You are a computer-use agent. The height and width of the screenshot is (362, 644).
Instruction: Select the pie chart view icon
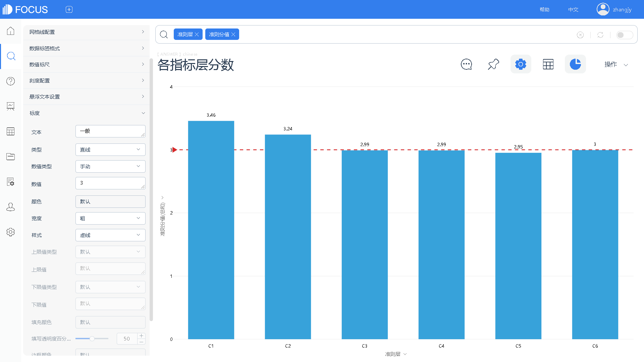click(x=575, y=64)
